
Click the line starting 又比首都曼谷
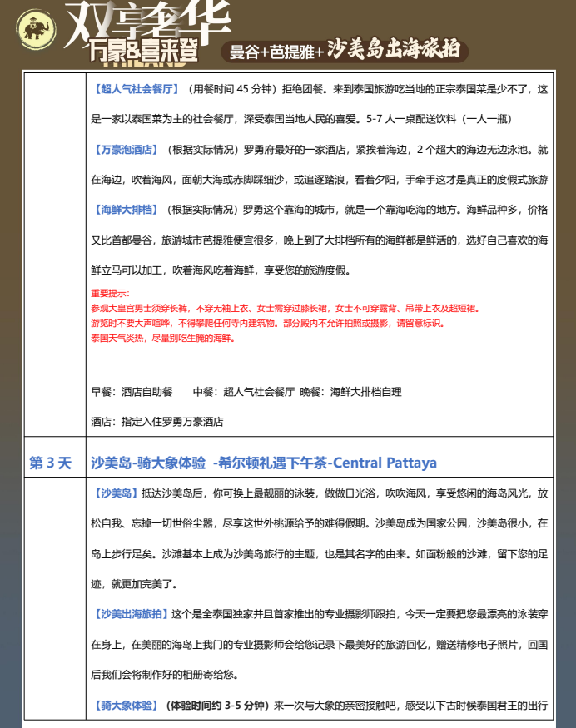click(x=319, y=240)
